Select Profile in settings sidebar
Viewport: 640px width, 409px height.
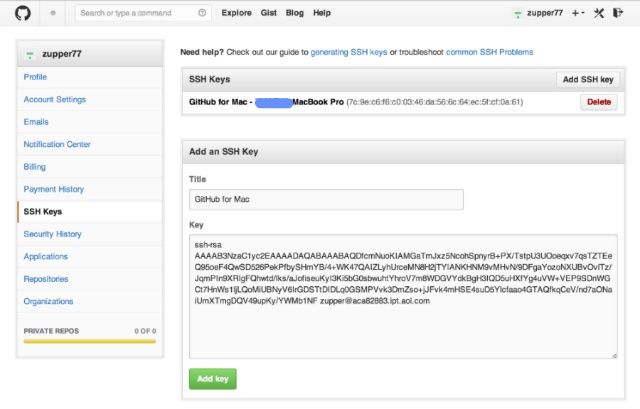click(35, 77)
